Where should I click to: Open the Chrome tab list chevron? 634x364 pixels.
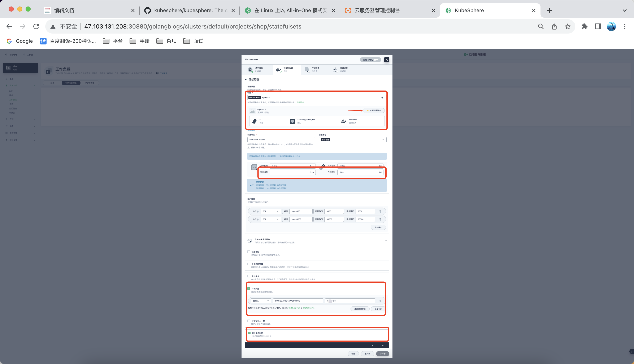(625, 10)
